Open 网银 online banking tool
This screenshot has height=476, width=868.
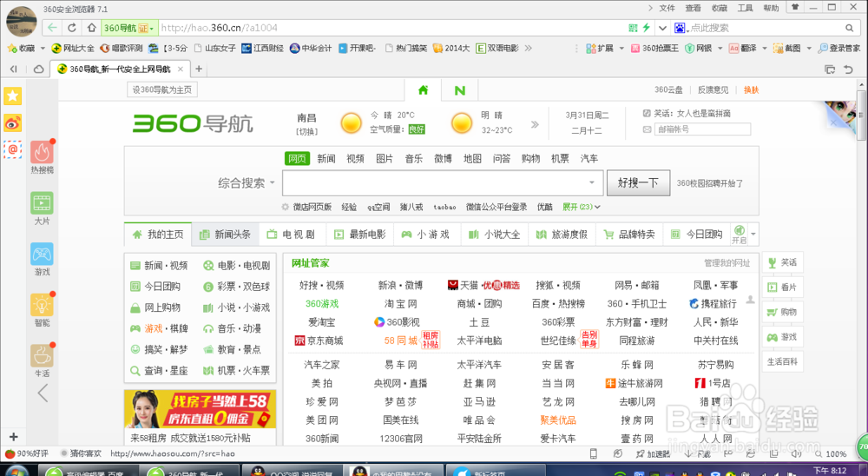[698, 49]
